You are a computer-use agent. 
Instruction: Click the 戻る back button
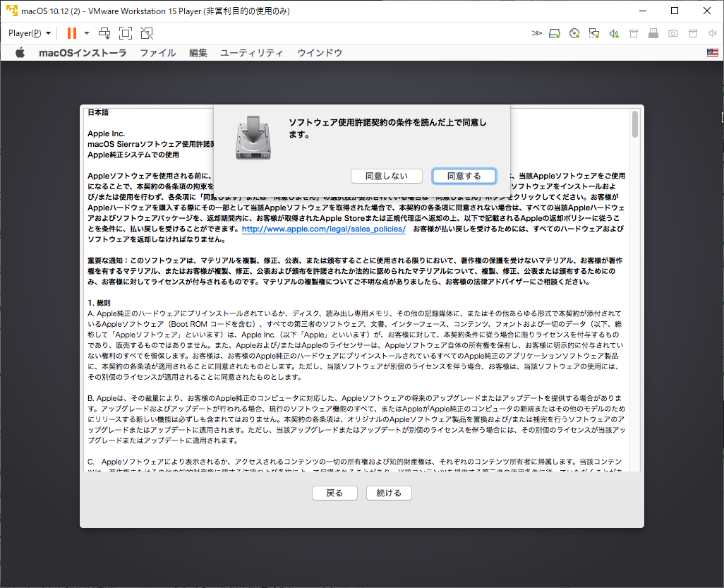click(334, 493)
